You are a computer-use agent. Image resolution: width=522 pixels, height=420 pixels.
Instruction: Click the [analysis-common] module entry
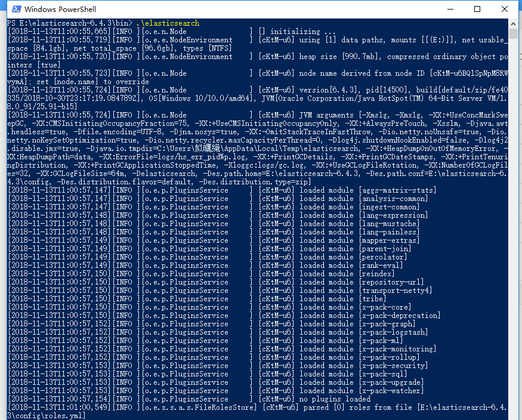click(394, 199)
